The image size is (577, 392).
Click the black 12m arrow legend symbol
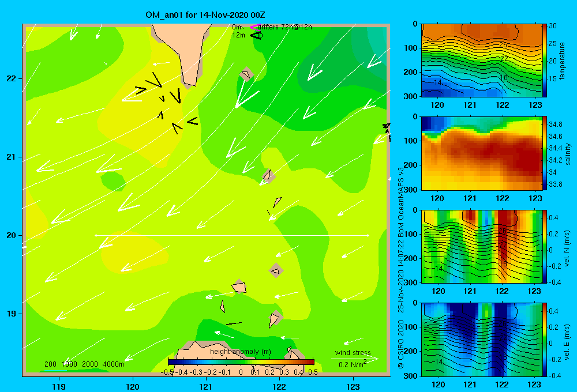[x=255, y=35]
